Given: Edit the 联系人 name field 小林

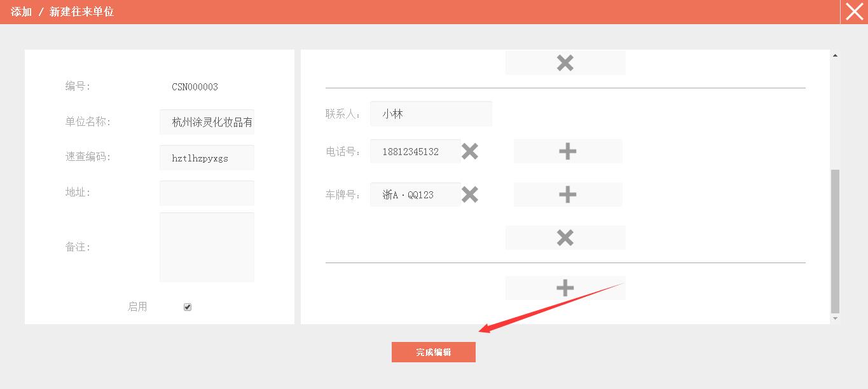Looking at the screenshot, I should (x=431, y=114).
